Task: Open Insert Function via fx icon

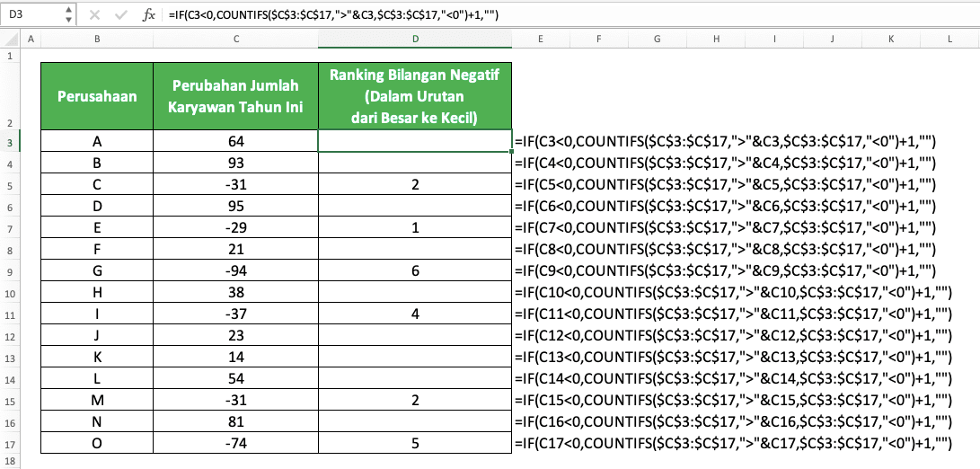Action: click(148, 15)
